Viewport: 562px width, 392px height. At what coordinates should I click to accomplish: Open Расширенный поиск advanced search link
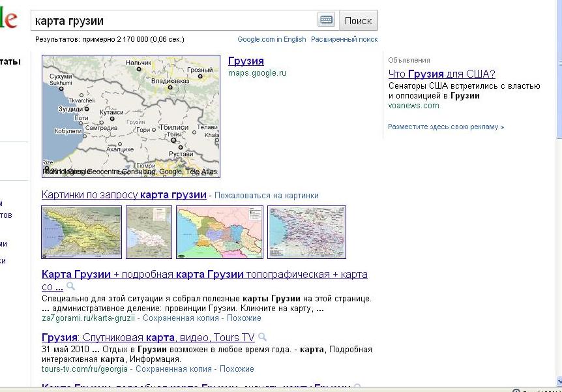344,39
